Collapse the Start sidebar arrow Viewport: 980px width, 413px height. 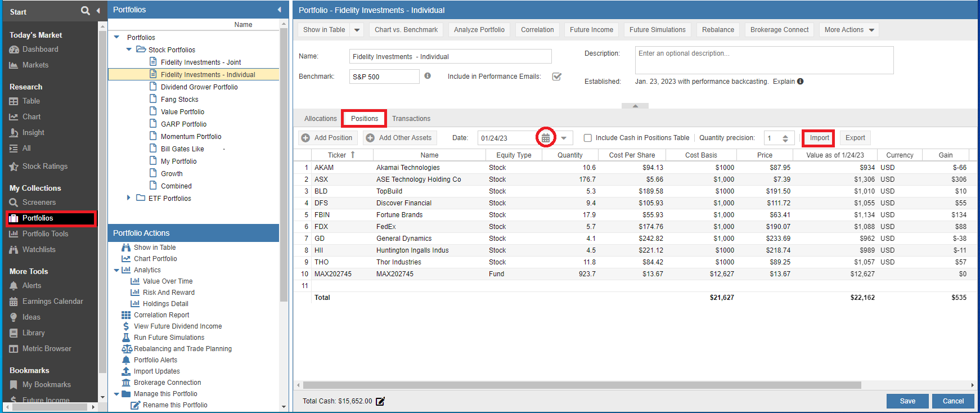click(x=98, y=11)
